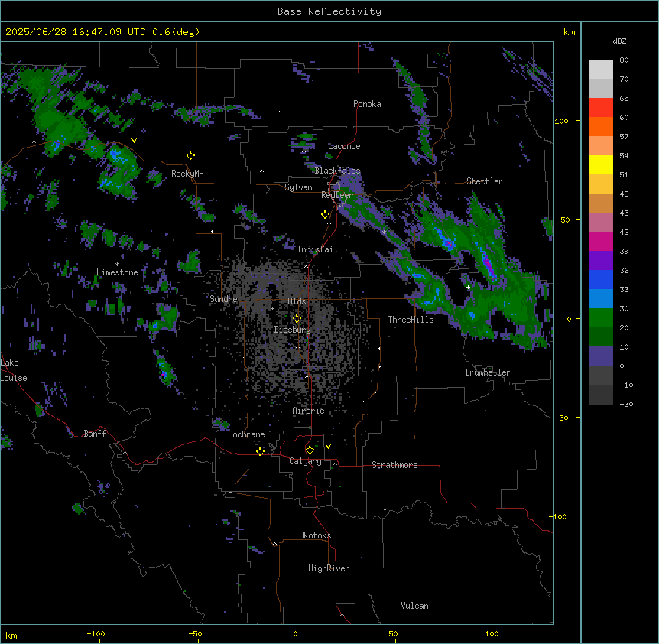Click the white plus marker northwest of Drumheller

[468, 287]
